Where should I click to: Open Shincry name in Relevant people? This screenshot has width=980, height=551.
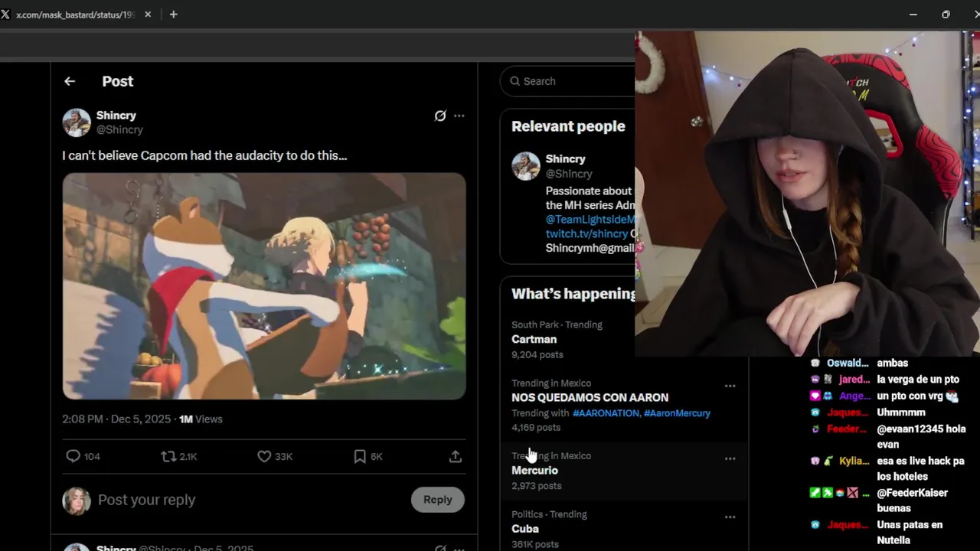566,159
